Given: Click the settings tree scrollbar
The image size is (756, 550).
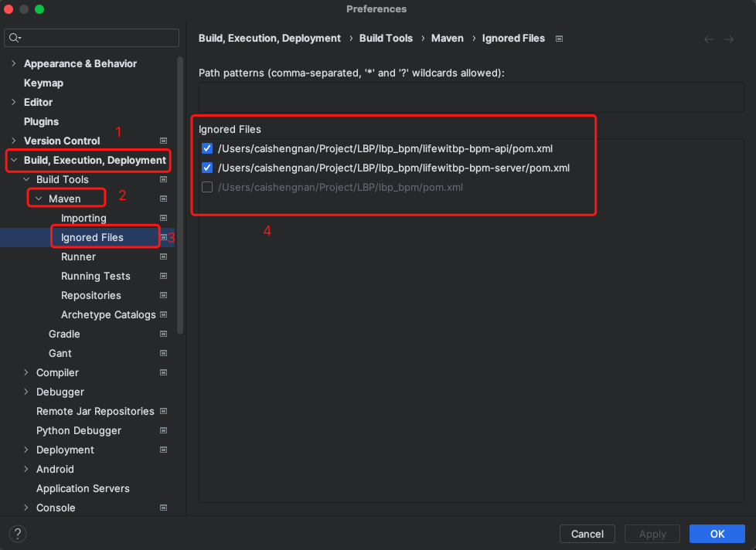Looking at the screenshot, I should [180, 195].
